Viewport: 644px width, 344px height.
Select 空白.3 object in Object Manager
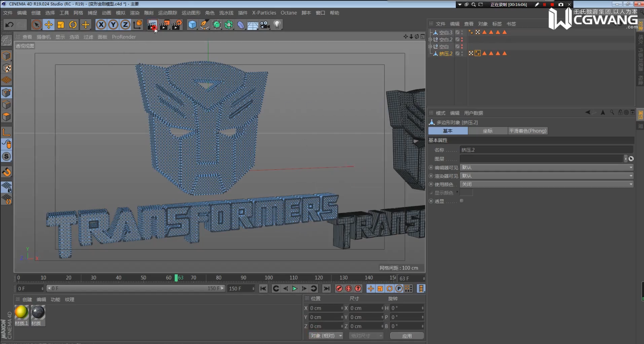coord(446,33)
